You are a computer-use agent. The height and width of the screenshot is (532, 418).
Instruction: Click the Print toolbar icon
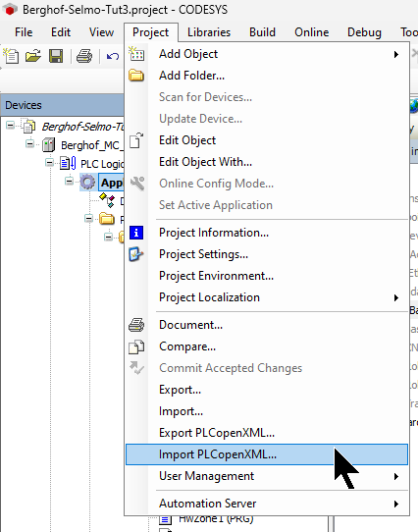(84, 56)
